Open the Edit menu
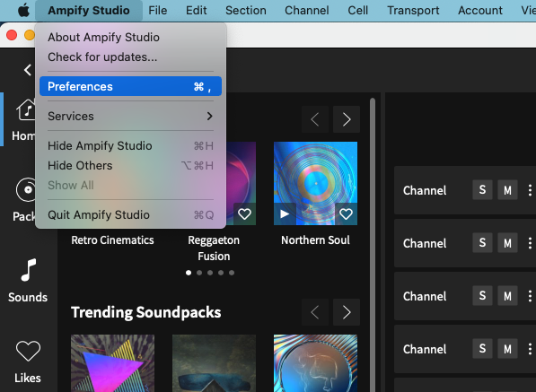This screenshot has width=536, height=392. [197, 11]
